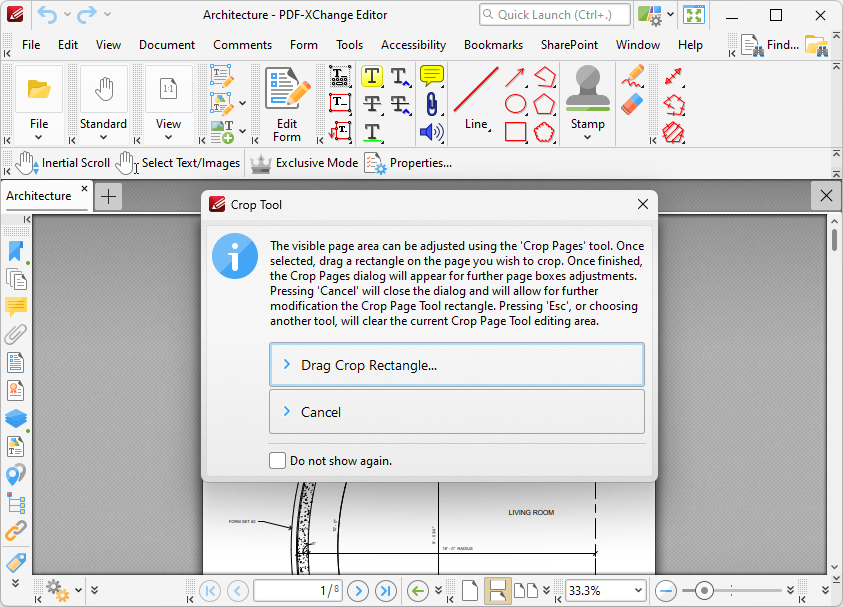
Task: Open the undo history dropdown arrow
Action: (x=67, y=14)
